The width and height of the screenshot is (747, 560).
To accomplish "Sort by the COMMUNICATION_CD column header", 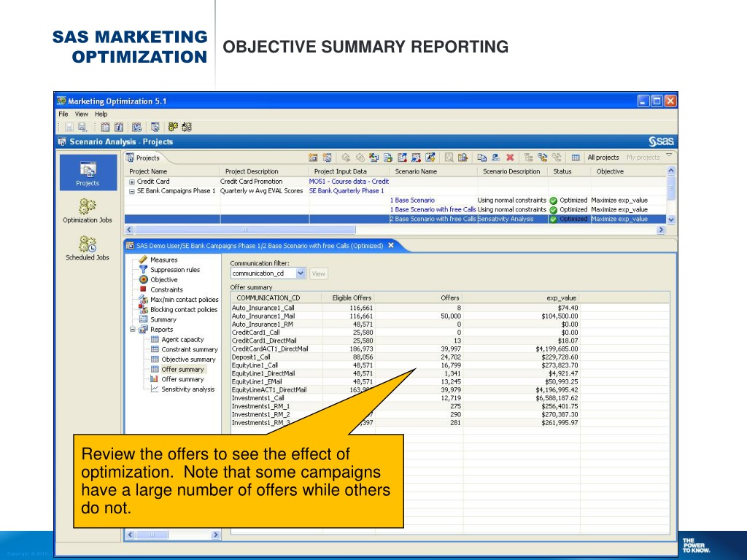I will [x=268, y=298].
